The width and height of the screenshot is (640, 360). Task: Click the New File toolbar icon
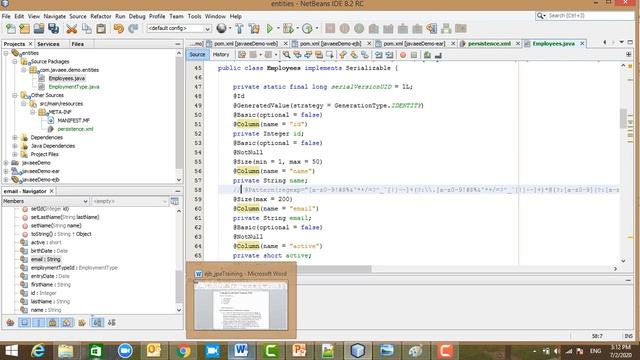click(x=11, y=29)
